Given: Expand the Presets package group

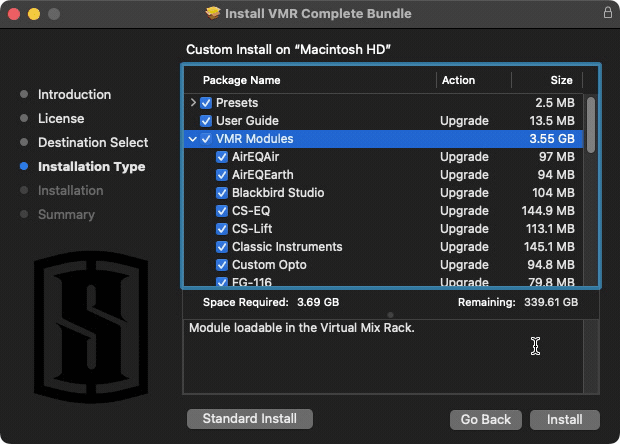Looking at the screenshot, I should click(193, 103).
